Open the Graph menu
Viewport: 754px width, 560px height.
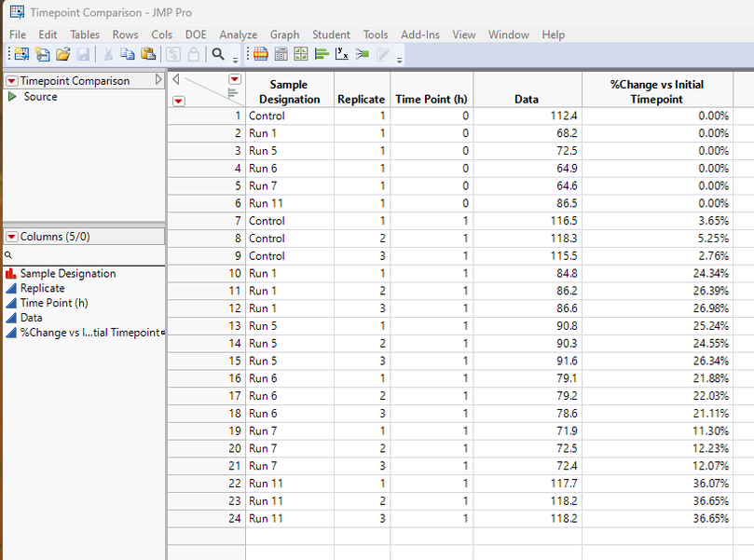click(284, 34)
